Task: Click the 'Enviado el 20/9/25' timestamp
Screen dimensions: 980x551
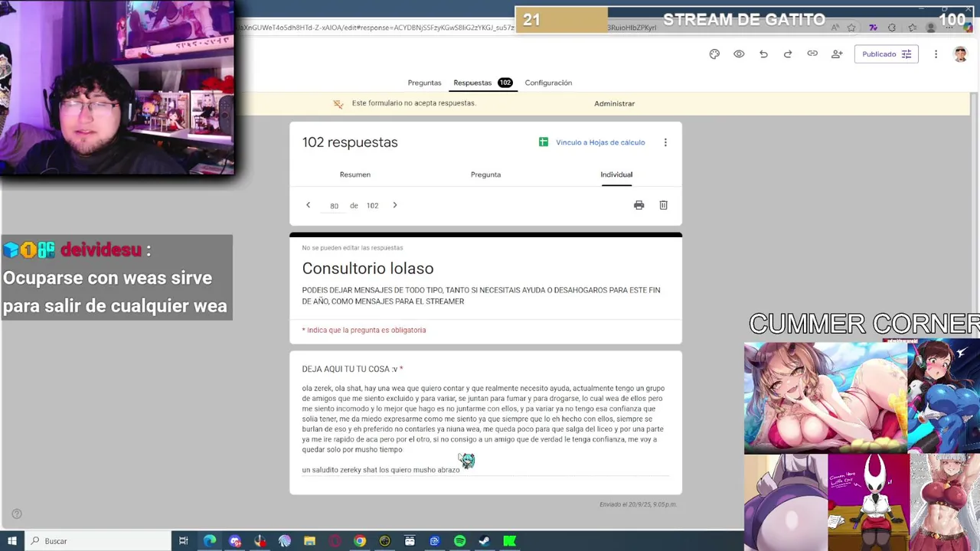Action: pos(638,504)
